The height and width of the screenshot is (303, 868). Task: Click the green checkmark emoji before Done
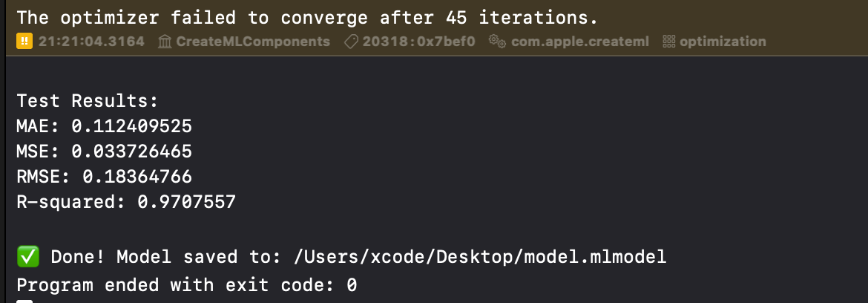[28, 257]
